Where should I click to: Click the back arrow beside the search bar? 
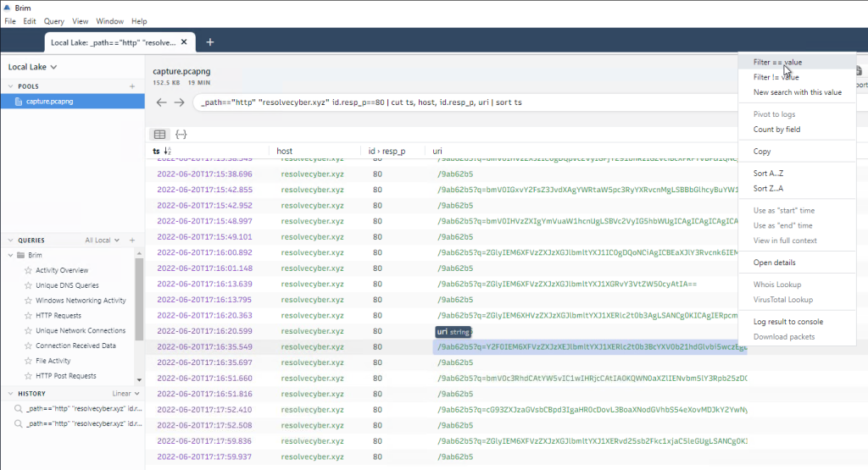click(x=161, y=102)
